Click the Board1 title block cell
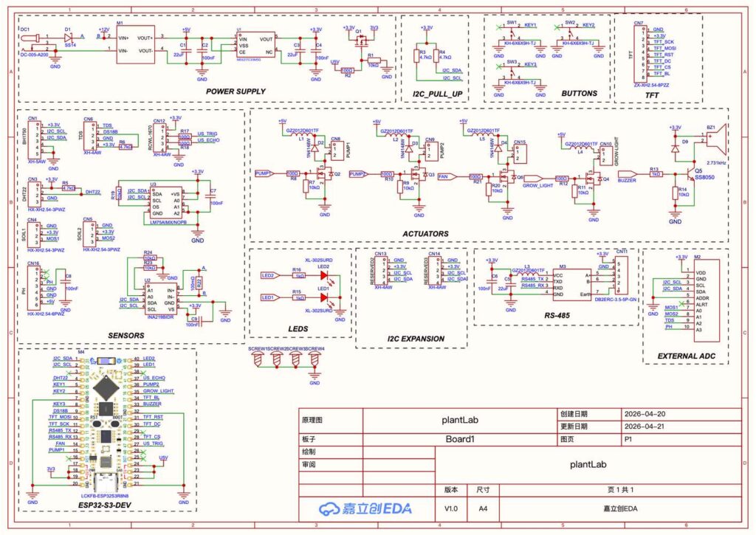Viewport: 756px width, 535px height. 460,439
